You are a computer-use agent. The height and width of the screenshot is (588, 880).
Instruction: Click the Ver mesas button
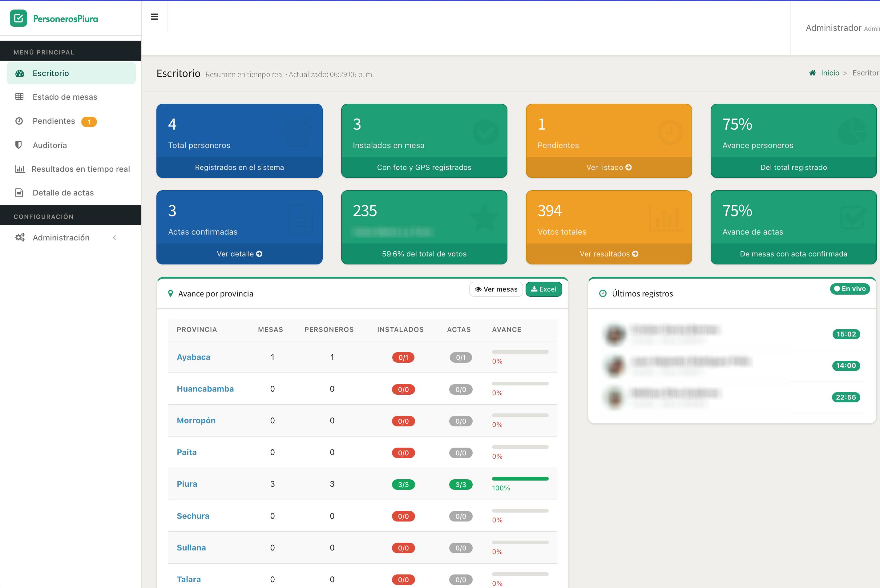point(496,289)
